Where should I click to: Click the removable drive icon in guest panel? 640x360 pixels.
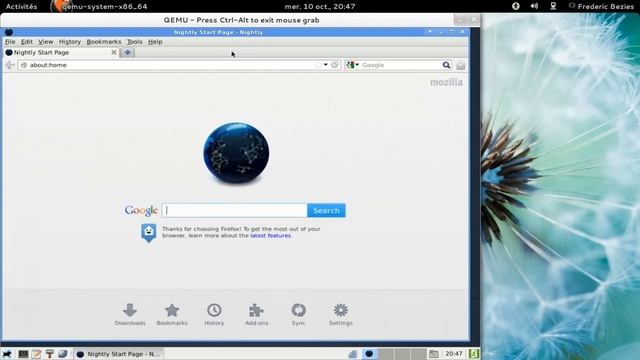point(433,354)
